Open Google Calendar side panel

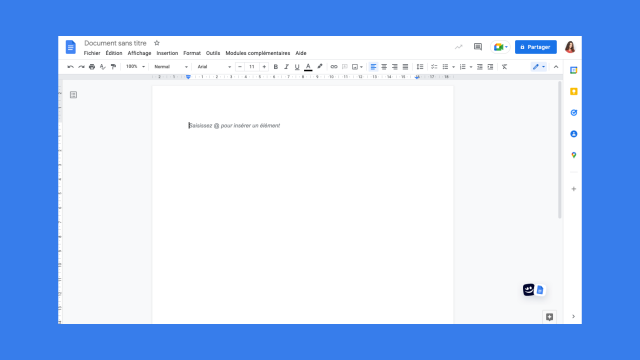(x=573, y=70)
